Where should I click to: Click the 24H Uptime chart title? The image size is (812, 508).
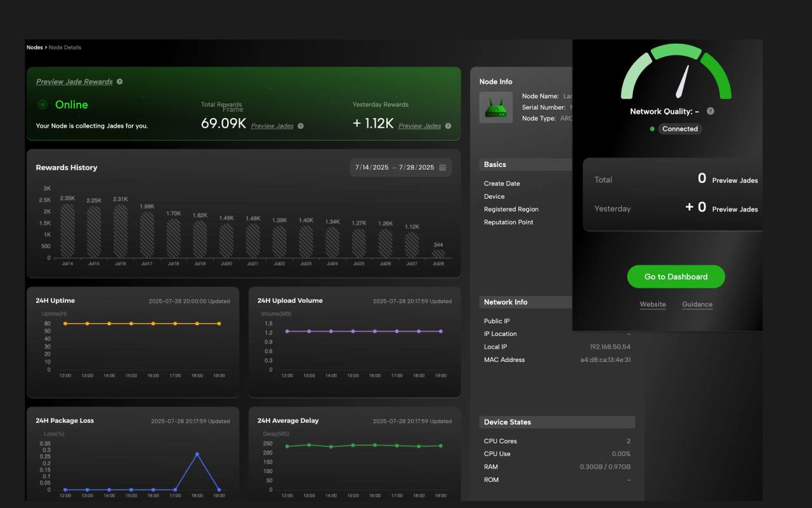coord(55,301)
